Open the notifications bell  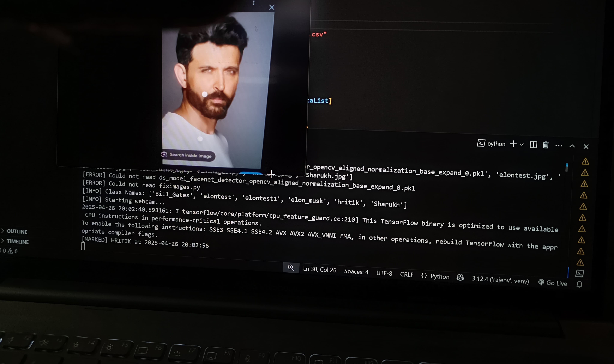coord(579,284)
